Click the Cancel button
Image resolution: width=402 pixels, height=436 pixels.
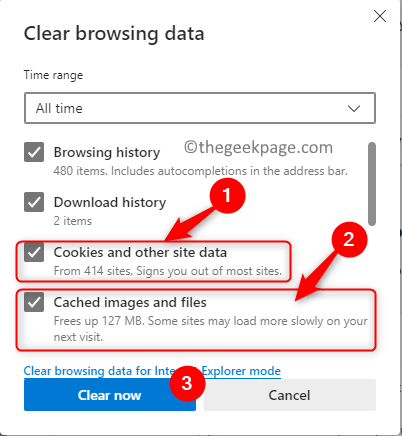[x=290, y=395]
